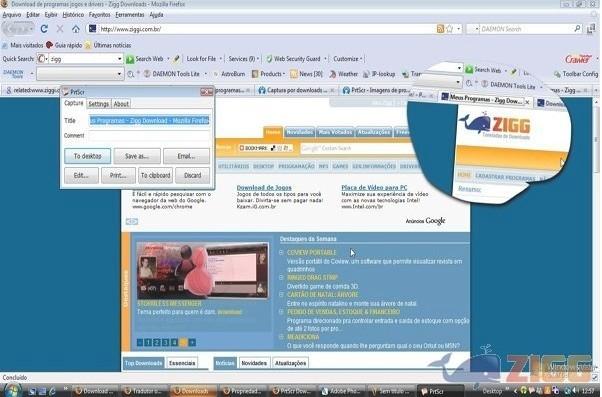
Task: Open Weather from DAEMON toolbar
Action: pos(344,74)
